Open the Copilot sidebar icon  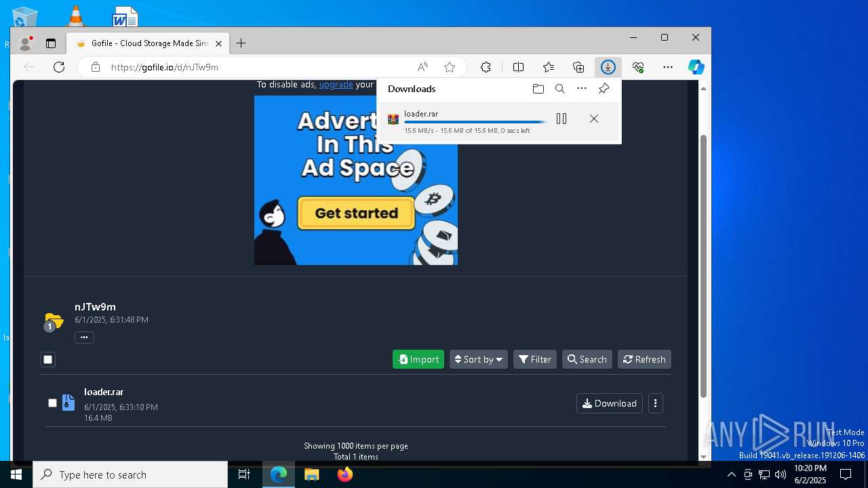[x=696, y=67]
